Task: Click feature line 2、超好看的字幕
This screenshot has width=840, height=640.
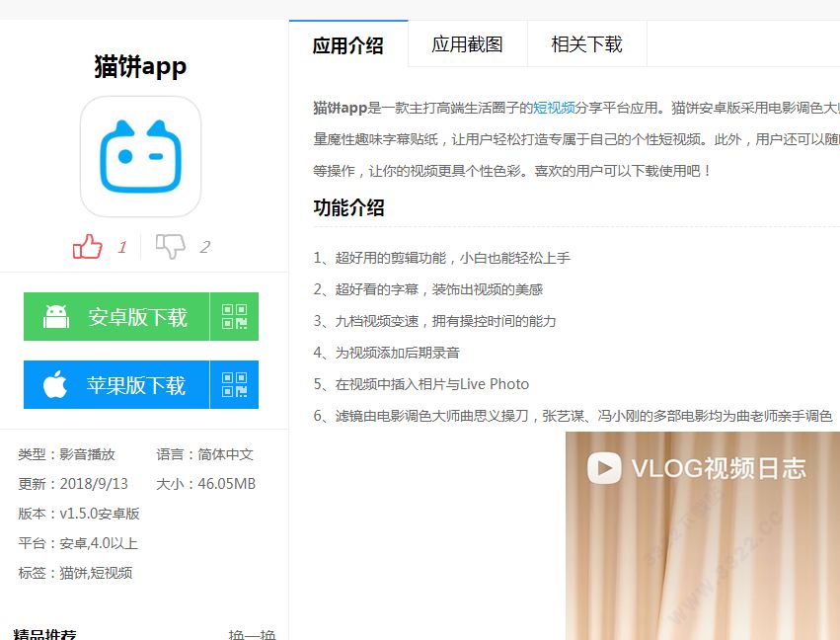Action: point(428,289)
